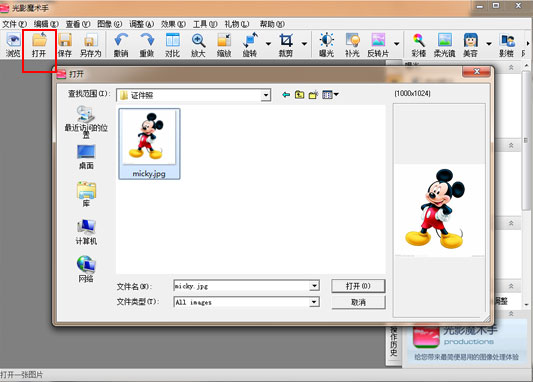Click the 打开(O) button in dialog
The height and width of the screenshot is (382, 533).
click(x=358, y=286)
